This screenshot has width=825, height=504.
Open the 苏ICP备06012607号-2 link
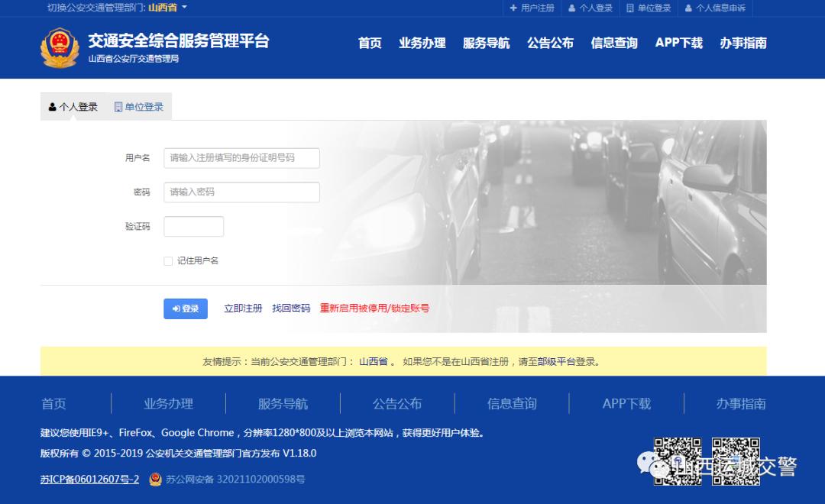(x=89, y=480)
